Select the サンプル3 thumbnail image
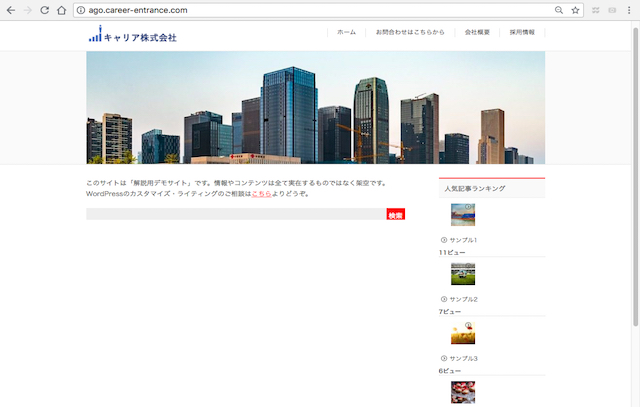The width and height of the screenshot is (640, 407). (x=462, y=333)
